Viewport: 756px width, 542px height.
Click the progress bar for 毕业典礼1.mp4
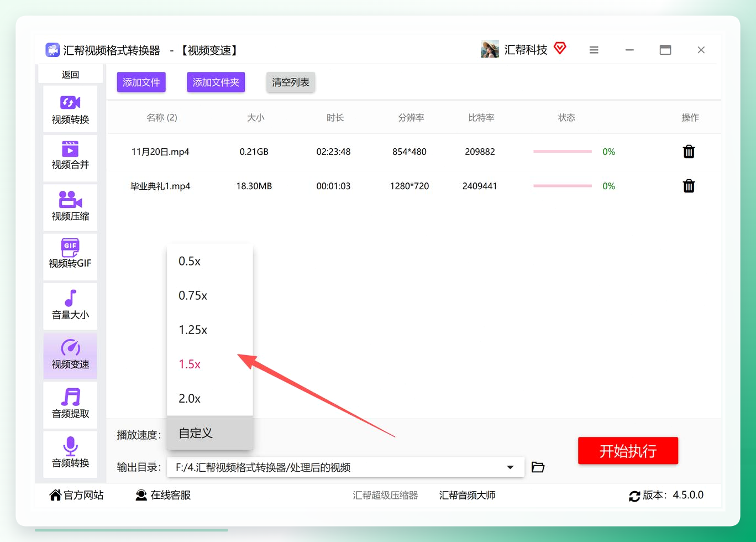click(563, 186)
